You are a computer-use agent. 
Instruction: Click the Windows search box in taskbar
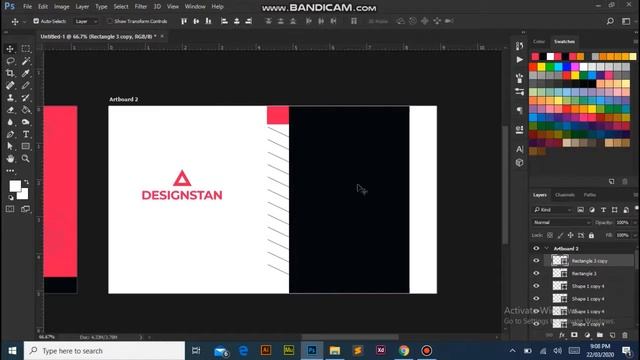click(104, 351)
